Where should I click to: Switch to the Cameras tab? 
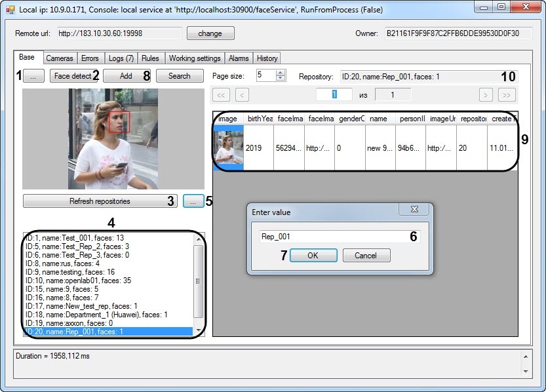[60, 58]
